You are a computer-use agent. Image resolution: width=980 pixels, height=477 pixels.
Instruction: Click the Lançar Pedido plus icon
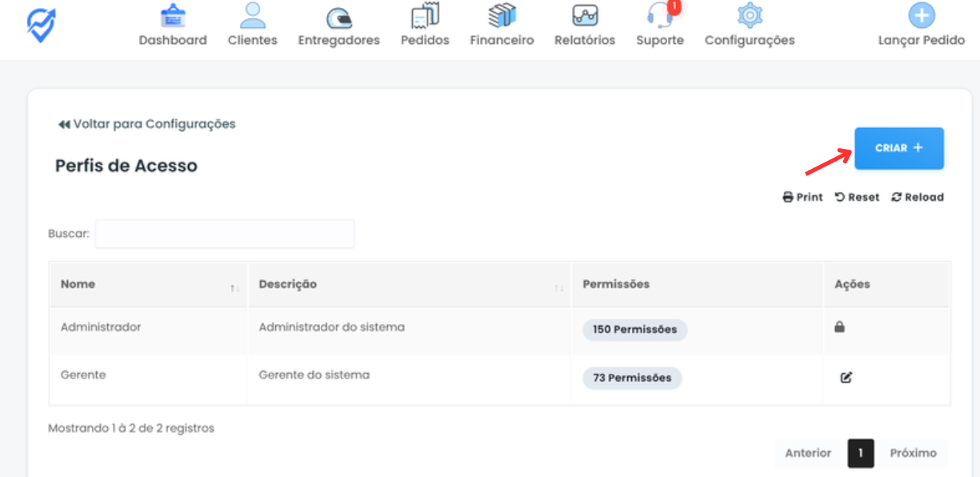(x=922, y=16)
